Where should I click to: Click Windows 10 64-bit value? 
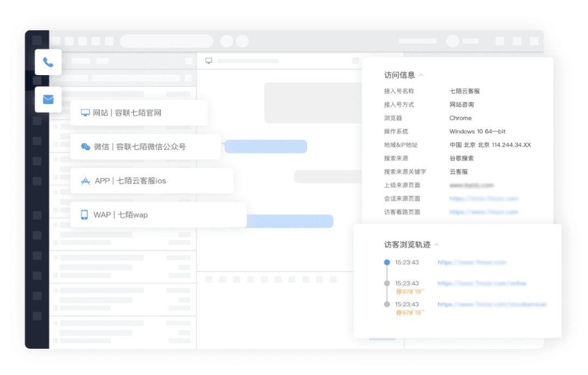477,131
